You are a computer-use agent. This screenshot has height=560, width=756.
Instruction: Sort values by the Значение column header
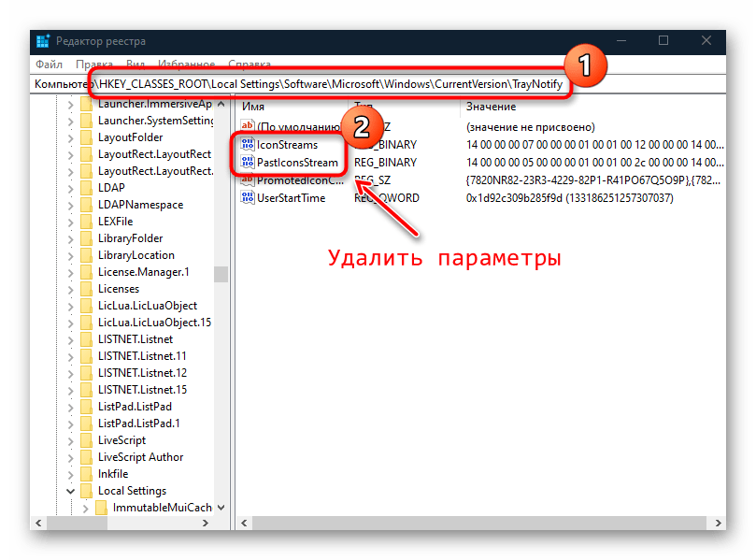[491, 107]
